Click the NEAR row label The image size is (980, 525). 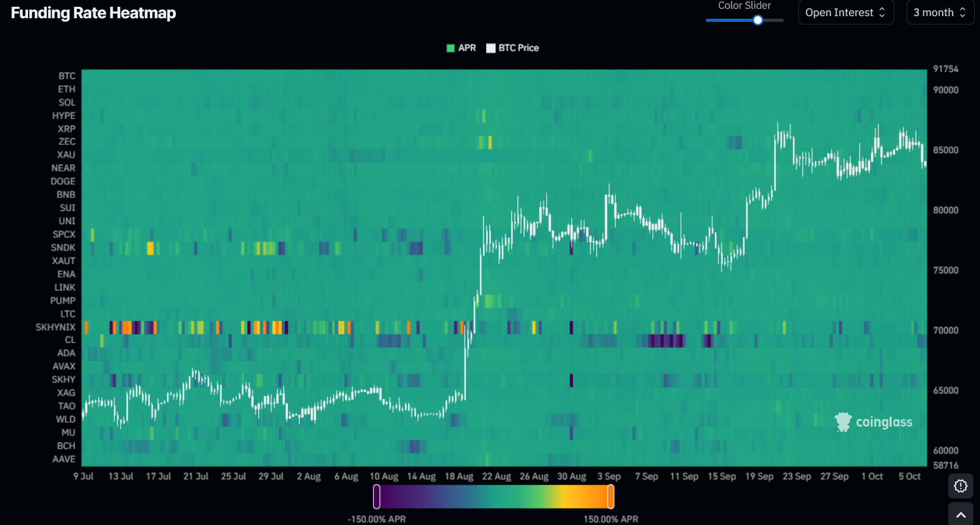click(63, 168)
